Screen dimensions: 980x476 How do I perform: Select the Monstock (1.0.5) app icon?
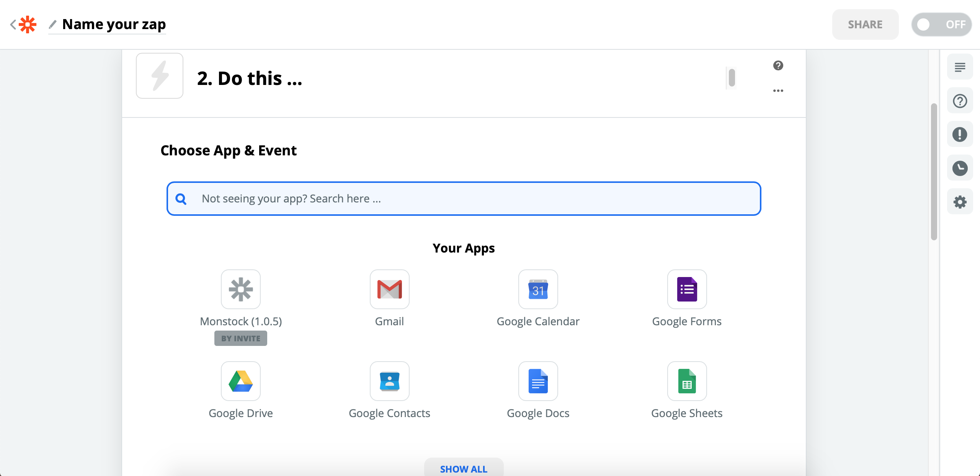[x=241, y=289]
